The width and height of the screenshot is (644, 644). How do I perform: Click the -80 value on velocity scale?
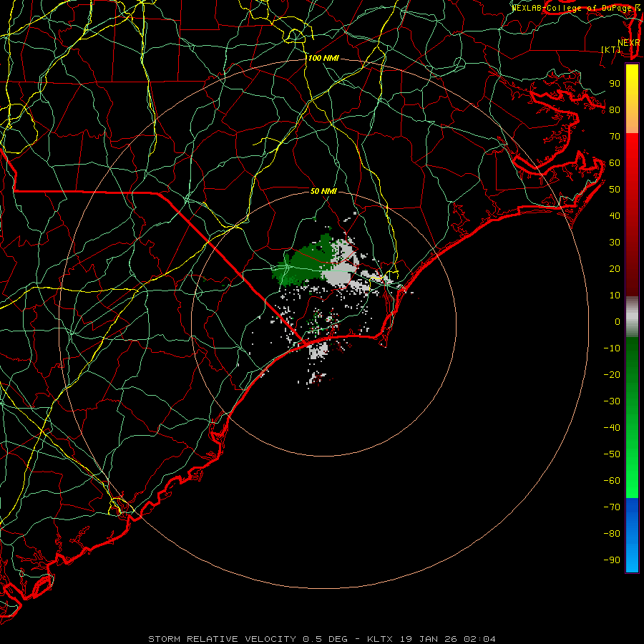612,534
